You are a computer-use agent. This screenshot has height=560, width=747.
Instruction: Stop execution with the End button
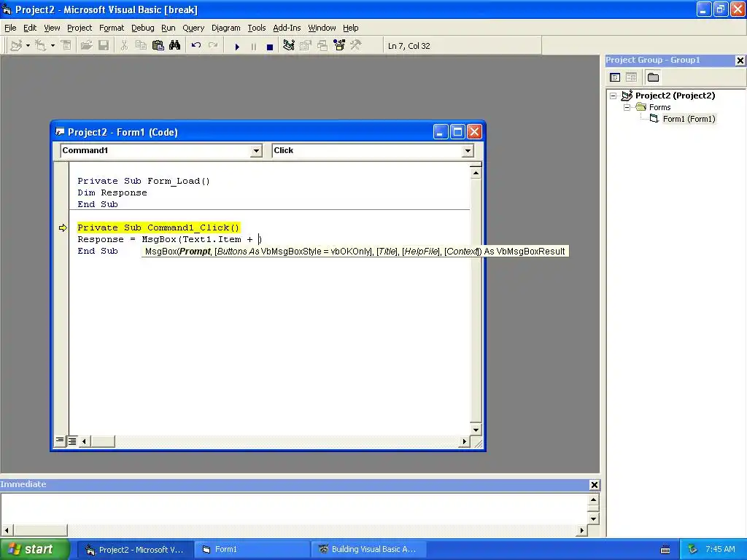tap(270, 47)
